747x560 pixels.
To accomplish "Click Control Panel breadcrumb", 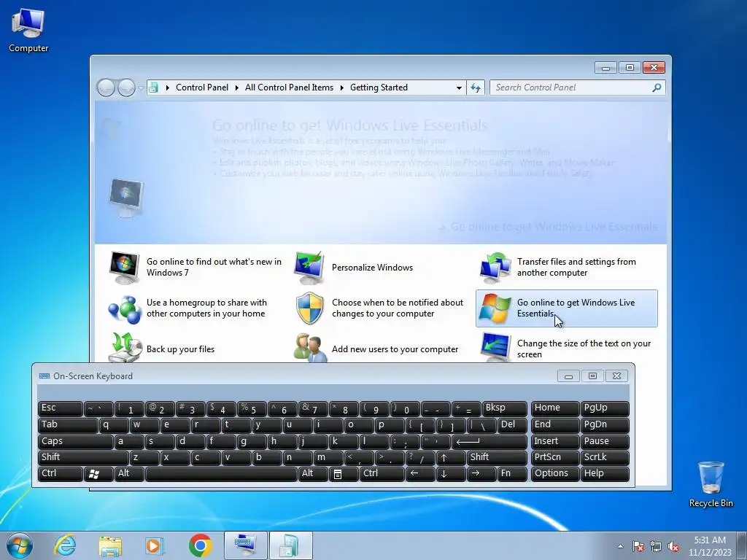I will (202, 87).
